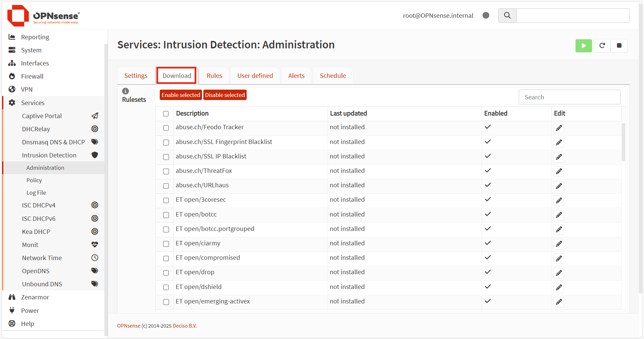Open the Schedule tab
The height and width of the screenshot is (339, 644).
click(x=333, y=76)
